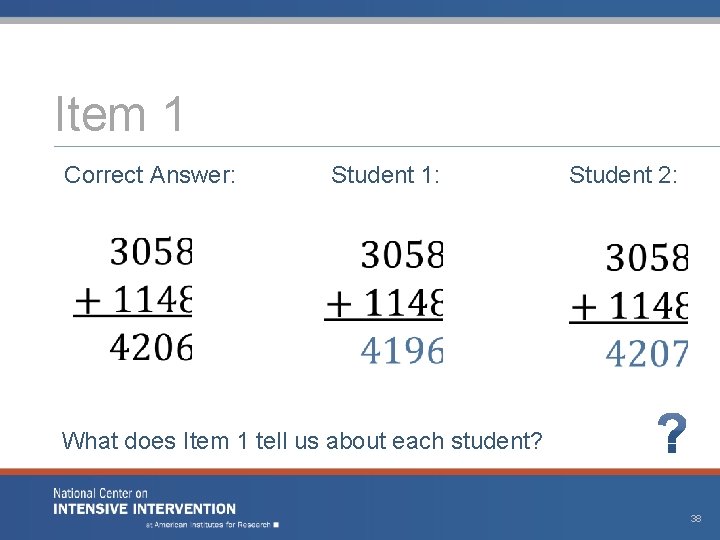Viewport: 720px width, 540px height.
Task: Click the blue header bar at top
Action: 360,8
